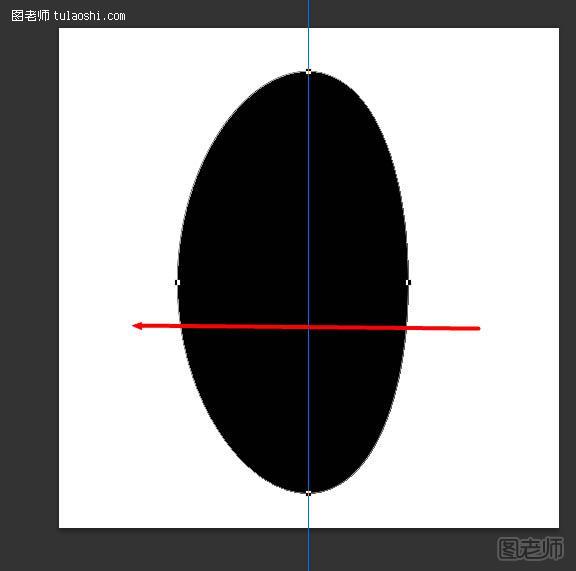Click the blue vertical guide above the canvas
Screen dimensions: 576x571
(x=309, y=14)
